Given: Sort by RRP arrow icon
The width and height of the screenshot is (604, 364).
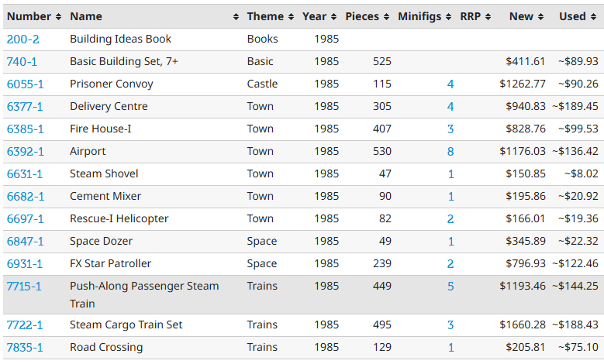Looking at the screenshot, I should coord(488,16).
